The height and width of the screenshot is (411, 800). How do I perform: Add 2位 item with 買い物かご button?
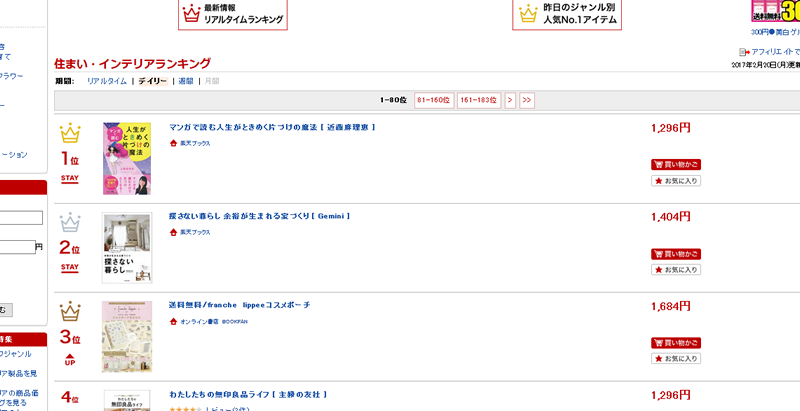point(676,254)
